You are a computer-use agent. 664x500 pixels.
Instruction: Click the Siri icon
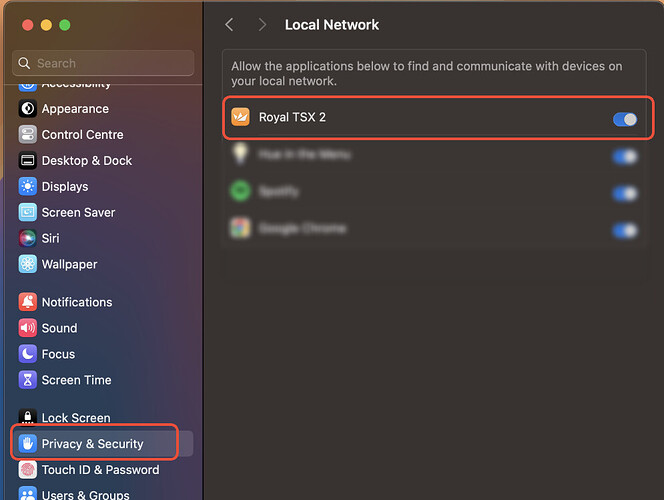click(28, 239)
